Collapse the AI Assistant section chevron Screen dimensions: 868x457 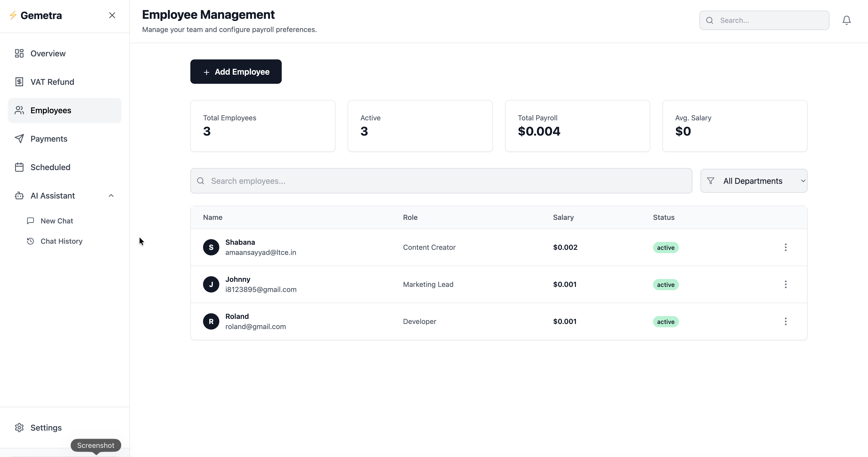(111, 195)
